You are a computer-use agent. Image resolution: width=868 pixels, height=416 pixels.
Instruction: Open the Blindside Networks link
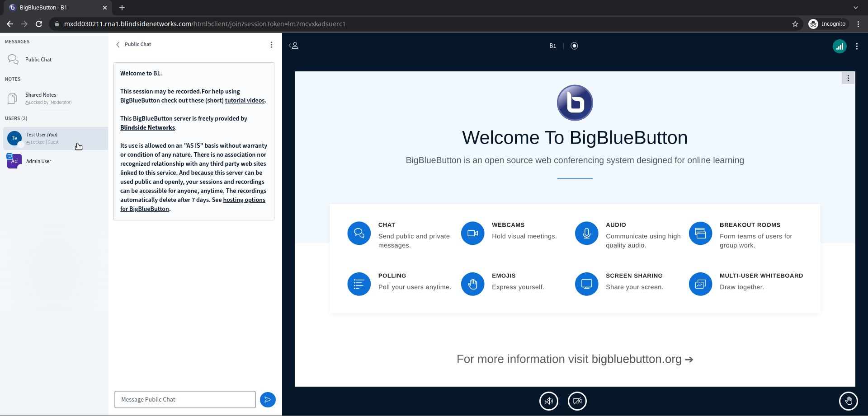(147, 127)
